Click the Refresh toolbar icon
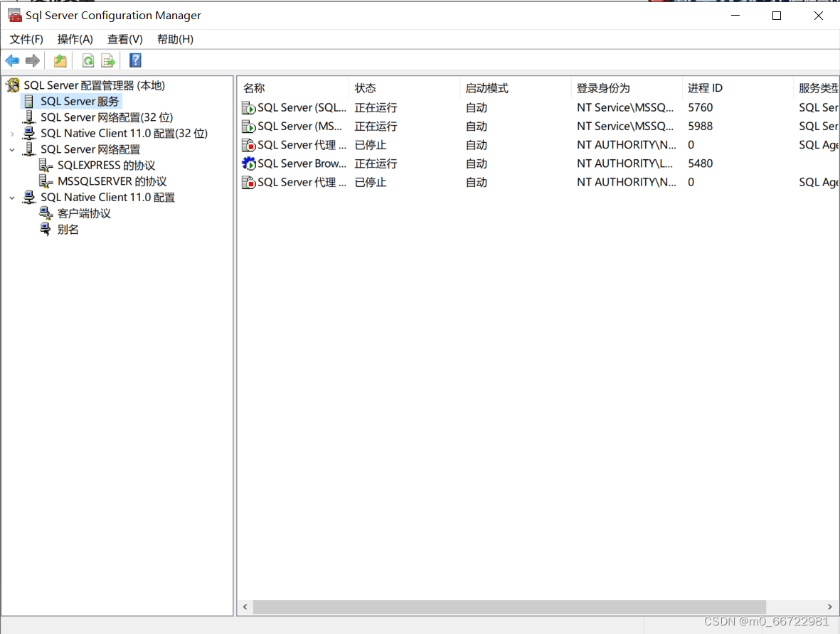 [x=88, y=60]
